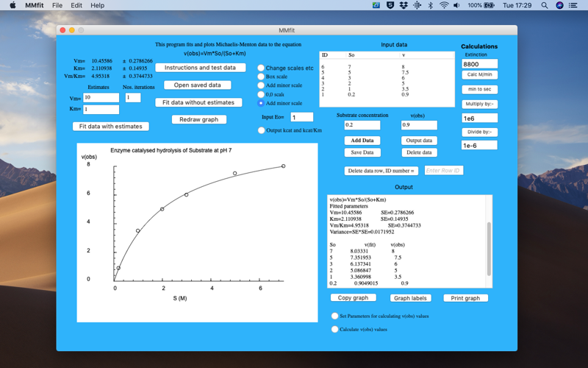The width and height of the screenshot is (588, 368).
Task: Click the Divide by:- button
Action: [x=480, y=132]
